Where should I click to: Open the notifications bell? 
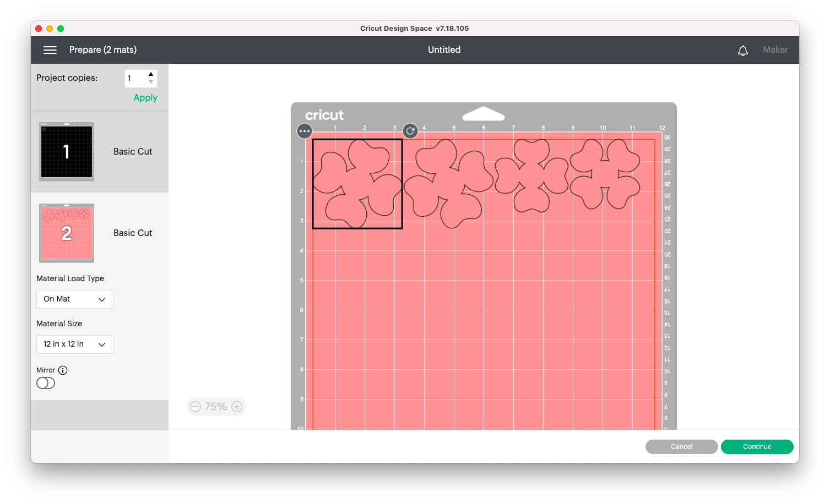pos(743,51)
